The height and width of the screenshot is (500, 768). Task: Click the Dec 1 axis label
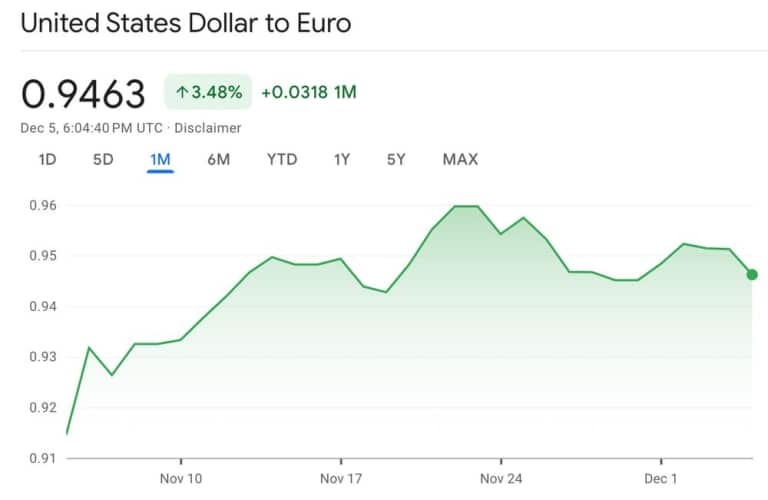[x=661, y=479]
